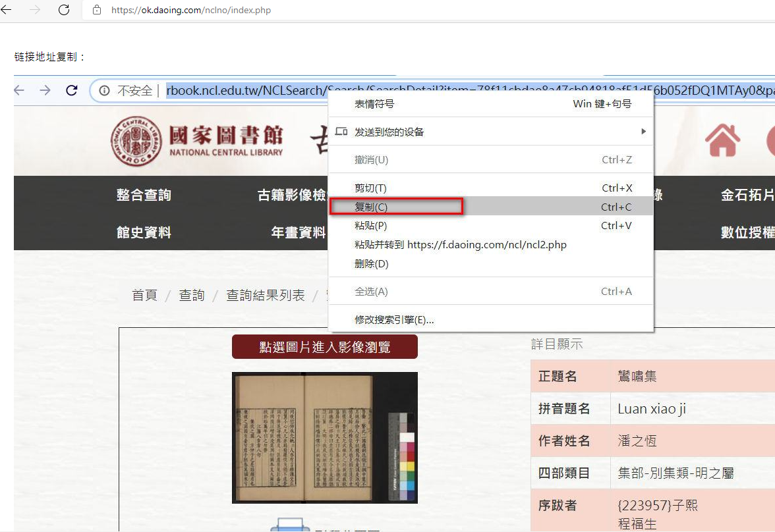Click the National Central Library round logo
Image resolution: width=775 pixels, height=532 pixels.
[134, 141]
